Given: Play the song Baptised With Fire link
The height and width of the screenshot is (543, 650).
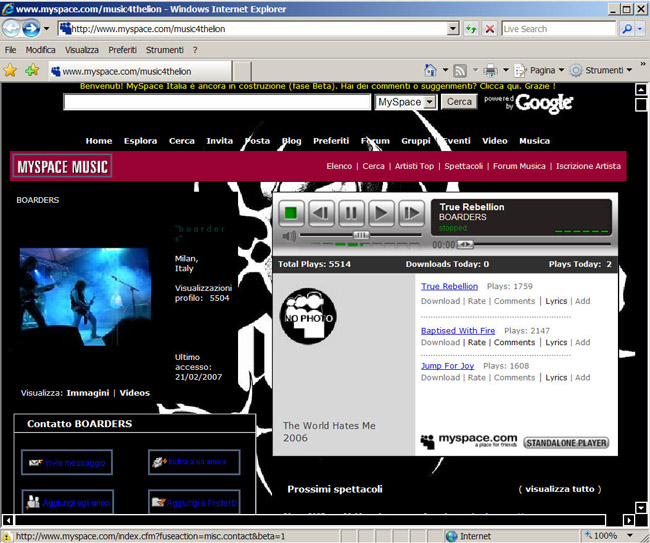Looking at the screenshot, I should coord(458,331).
